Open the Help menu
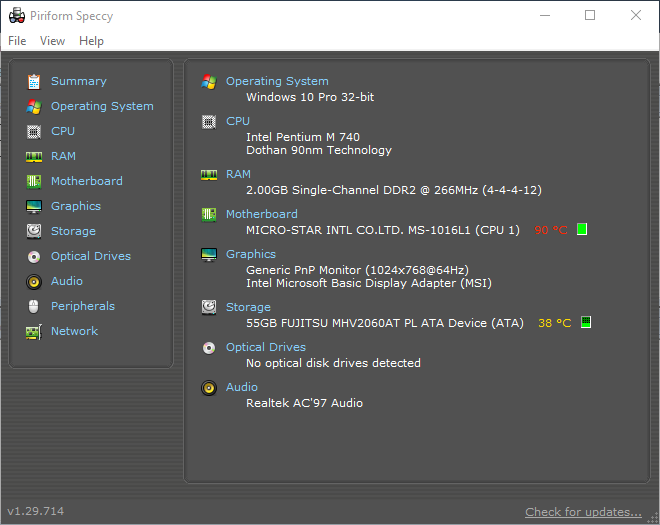Image resolution: width=660 pixels, height=525 pixels. point(91,41)
